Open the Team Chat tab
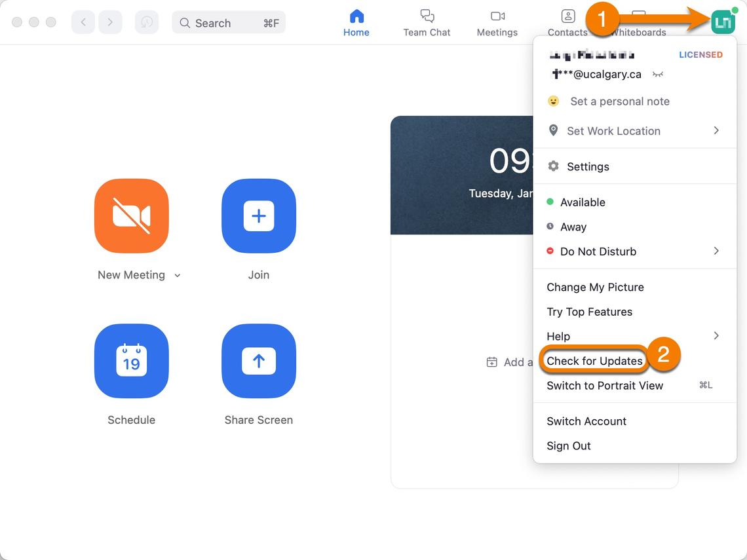This screenshot has width=747, height=560. pyautogui.click(x=427, y=23)
